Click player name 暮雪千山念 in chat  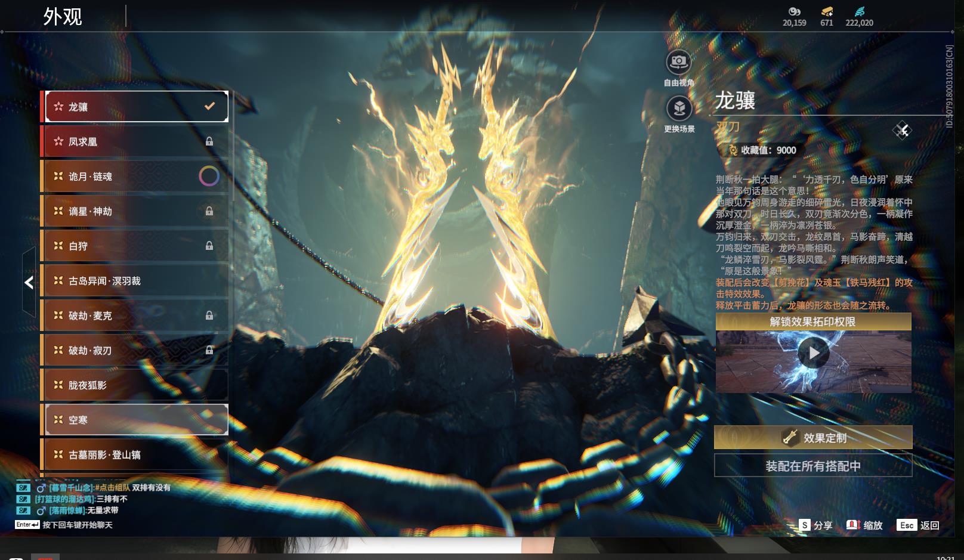[x=72, y=487]
